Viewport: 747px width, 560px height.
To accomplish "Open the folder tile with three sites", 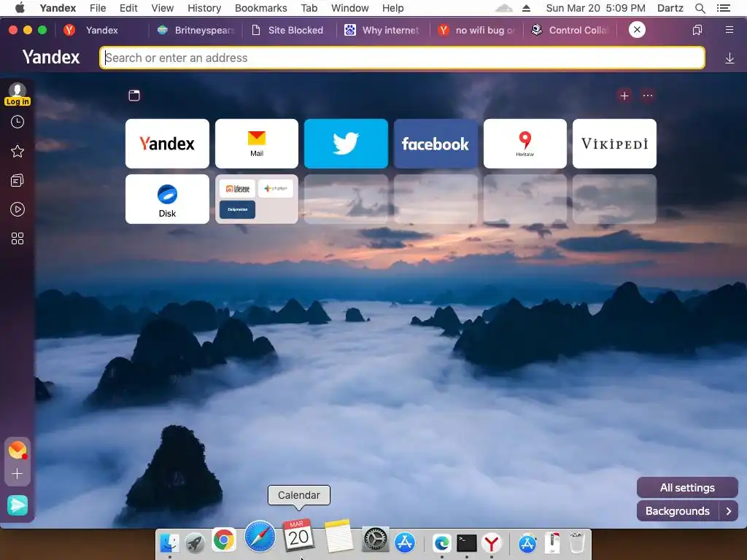I will (x=257, y=199).
